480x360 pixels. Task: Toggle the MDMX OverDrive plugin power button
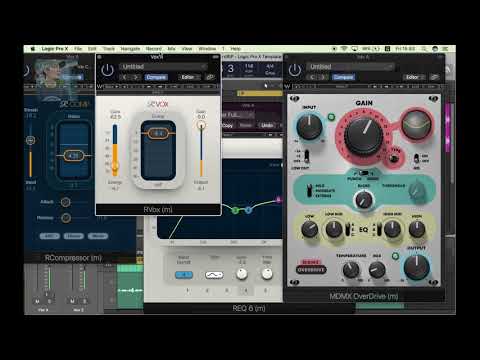pos(295,70)
